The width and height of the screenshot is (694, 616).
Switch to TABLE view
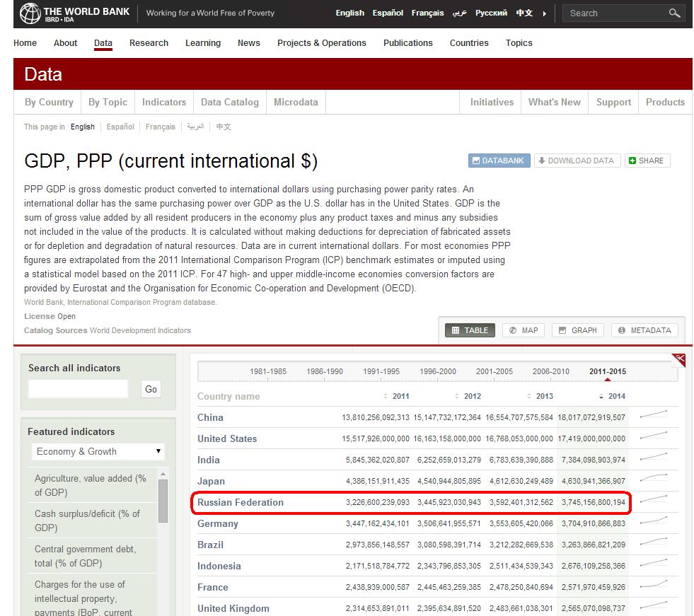470,330
